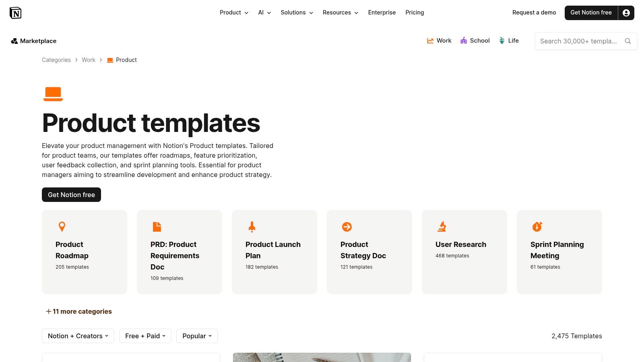Screen dimensions: 644x362
Task: Click the 2,475 Templates count
Action: click(577, 336)
